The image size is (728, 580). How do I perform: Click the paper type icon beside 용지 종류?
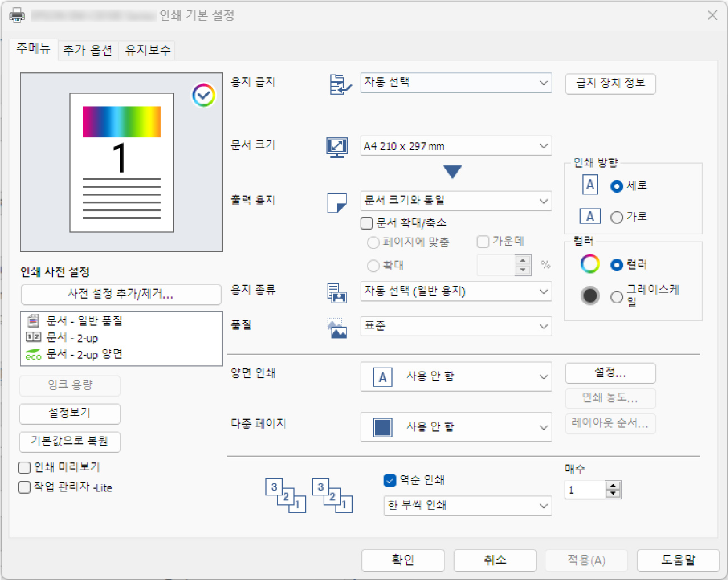coord(337,293)
